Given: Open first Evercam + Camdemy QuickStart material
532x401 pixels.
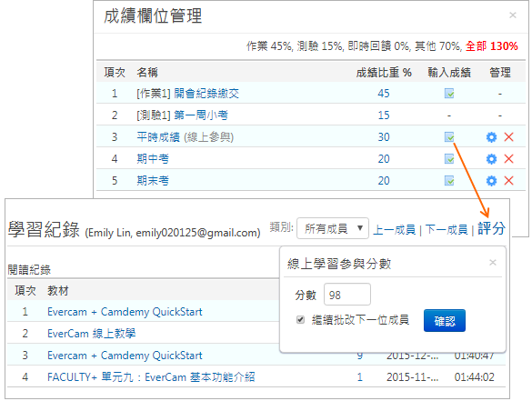Looking at the screenshot, I should pyautogui.click(x=125, y=312).
